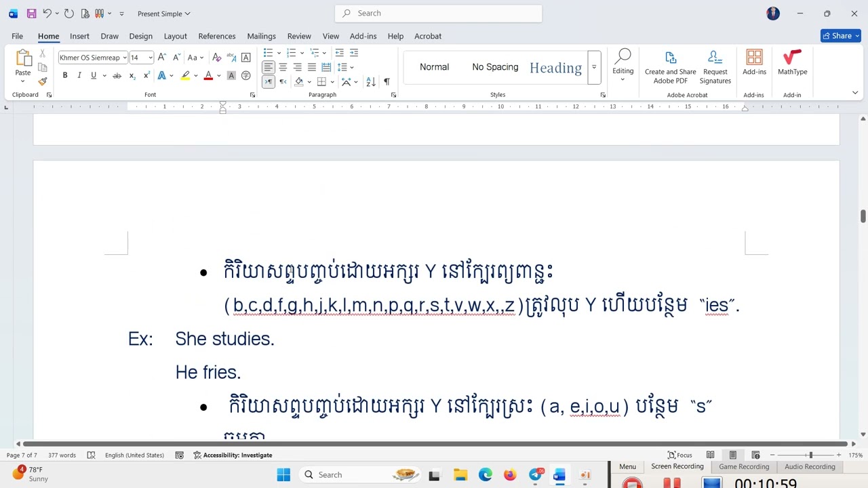This screenshot has width=868, height=488.
Task: Expand the bullets list dropdown arrow
Action: coord(279,53)
